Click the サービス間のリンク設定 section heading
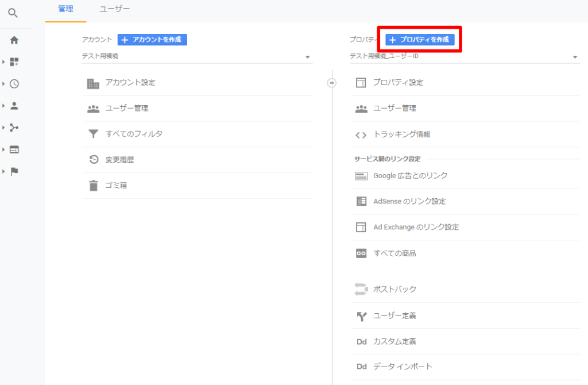588x385 pixels. (x=388, y=159)
